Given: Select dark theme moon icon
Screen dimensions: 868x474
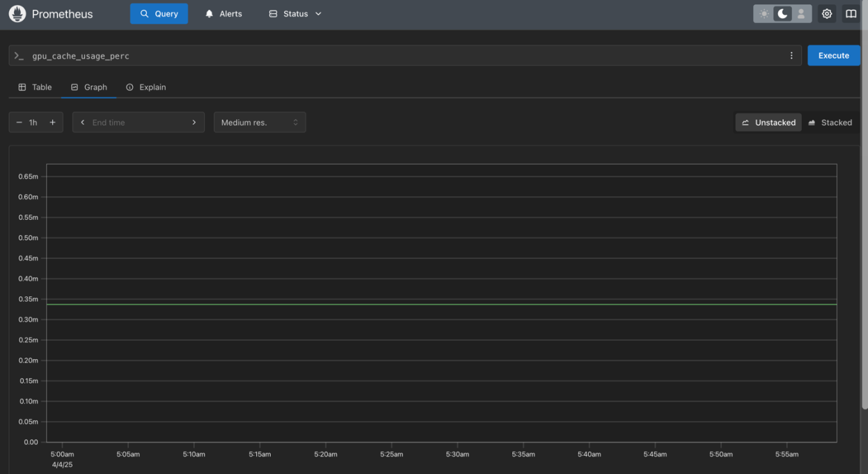Looking at the screenshot, I should [x=782, y=14].
